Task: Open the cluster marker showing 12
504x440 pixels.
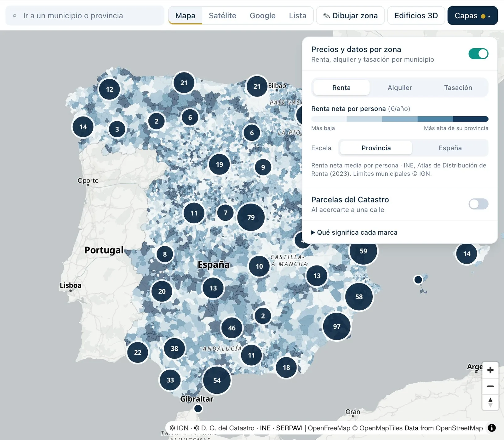Action: 109,89
